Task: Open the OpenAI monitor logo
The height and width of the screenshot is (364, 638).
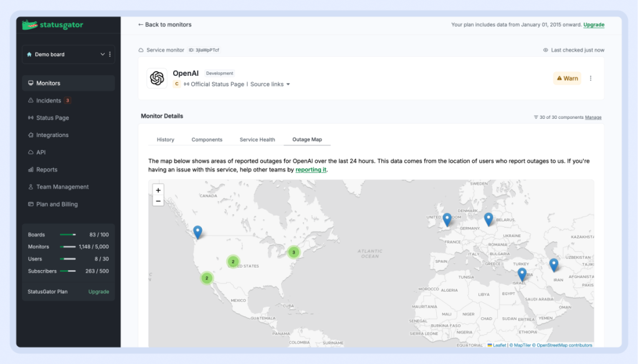Action: tap(156, 78)
